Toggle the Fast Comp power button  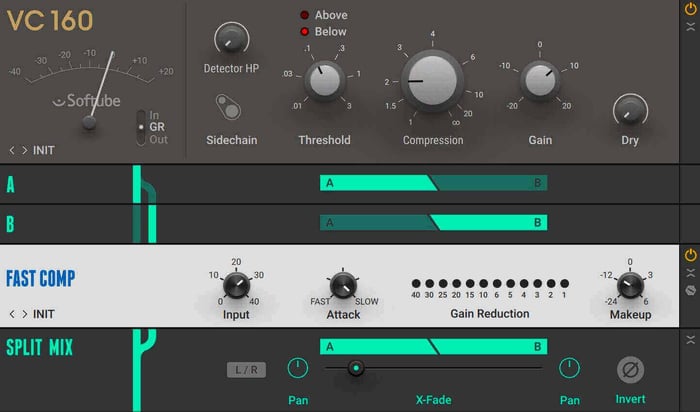[690, 255]
